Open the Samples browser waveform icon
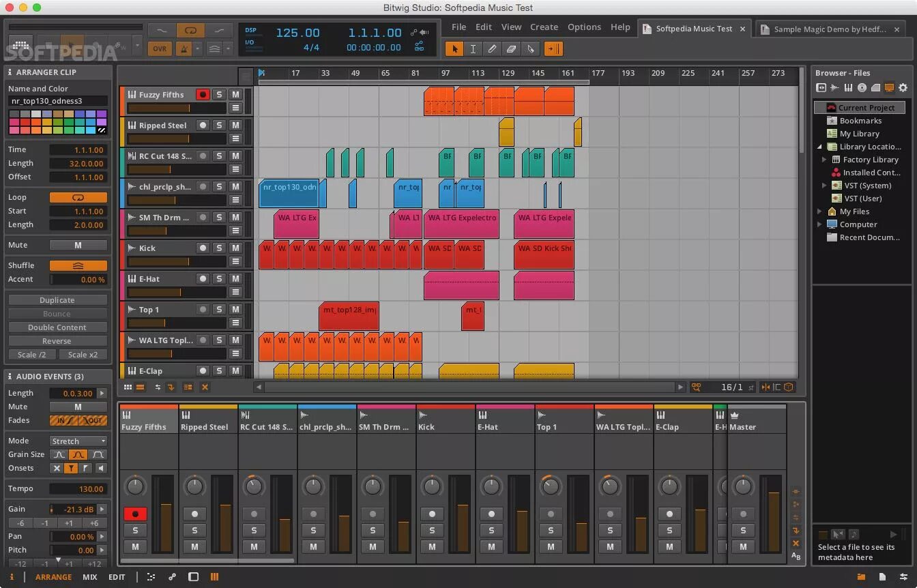Screen dimensions: 917x588 point(834,87)
